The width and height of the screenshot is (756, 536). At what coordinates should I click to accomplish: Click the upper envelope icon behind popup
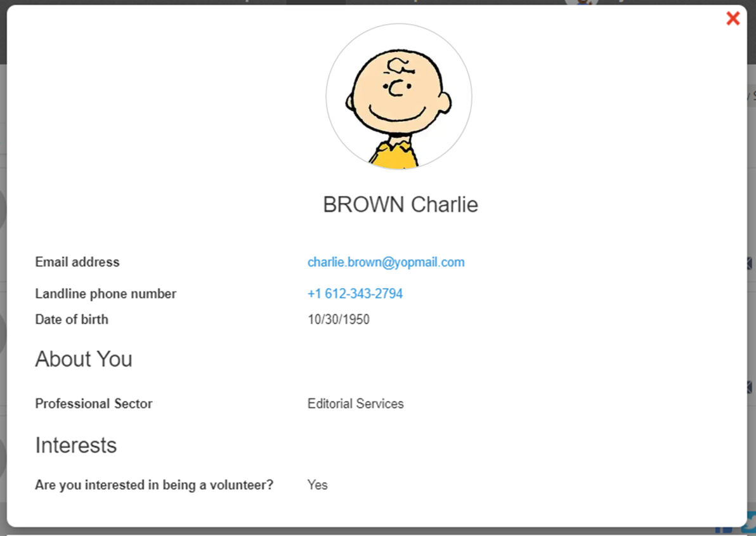pos(750,263)
